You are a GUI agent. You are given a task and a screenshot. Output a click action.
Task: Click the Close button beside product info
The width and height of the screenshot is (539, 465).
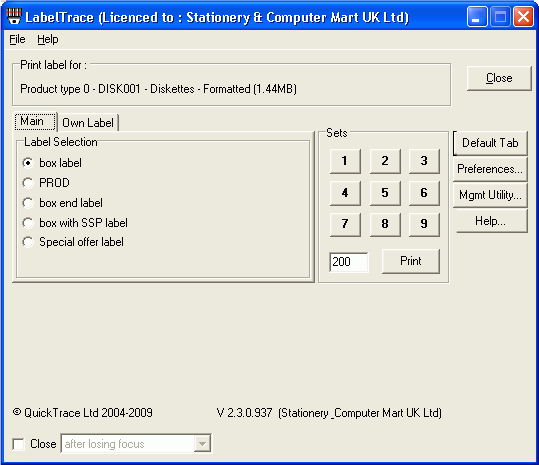[499, 78]
